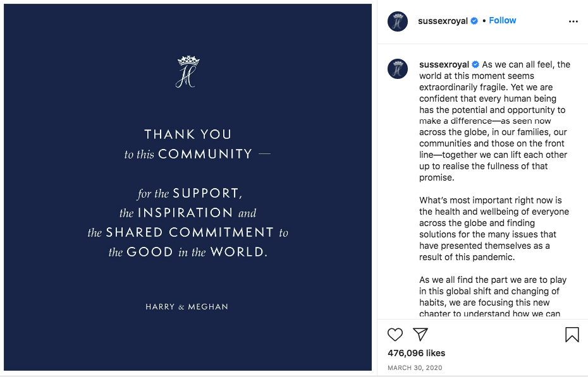Like the post with the heart icon
Viewport: 588px width, 377px height.
click(x=395, y=335)
